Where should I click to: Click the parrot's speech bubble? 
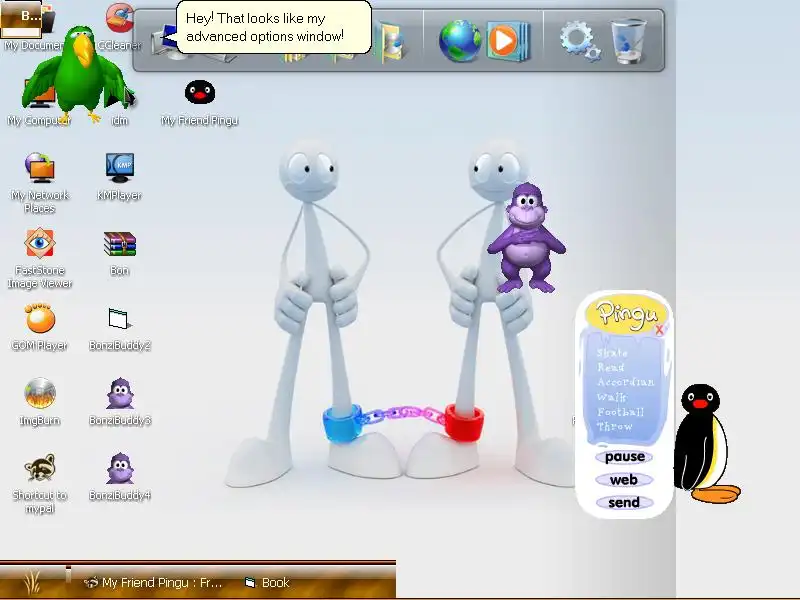[273, 27]
